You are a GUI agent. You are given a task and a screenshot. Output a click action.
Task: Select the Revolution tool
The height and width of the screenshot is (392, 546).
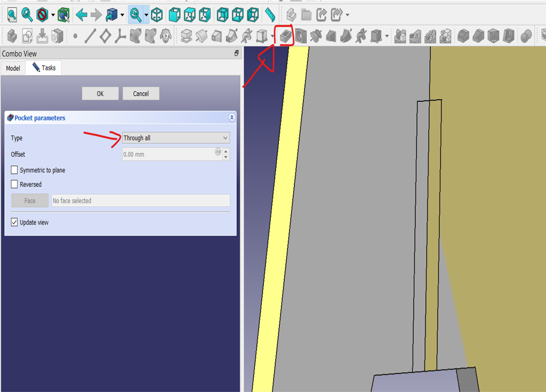coord(202,36)
